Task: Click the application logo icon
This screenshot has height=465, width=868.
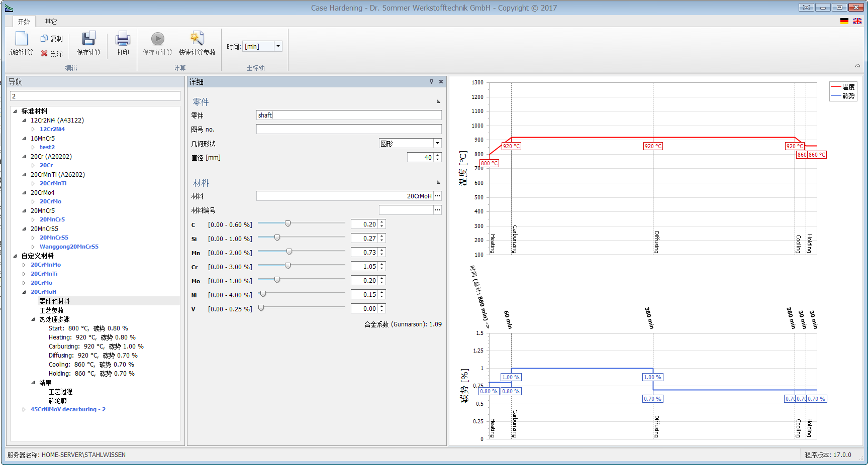Action: (9, 8)
